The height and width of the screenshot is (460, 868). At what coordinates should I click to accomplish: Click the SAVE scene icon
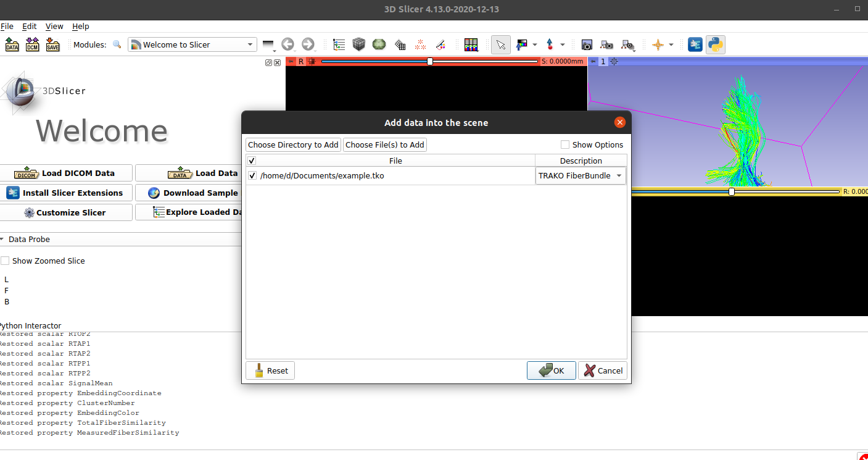click(52, 44)
